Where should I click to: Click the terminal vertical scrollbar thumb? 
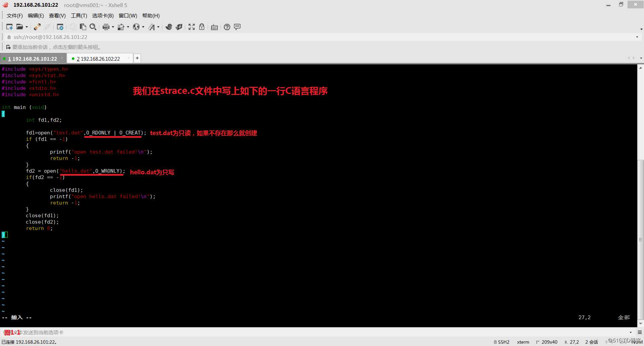[x=641, y=240]
